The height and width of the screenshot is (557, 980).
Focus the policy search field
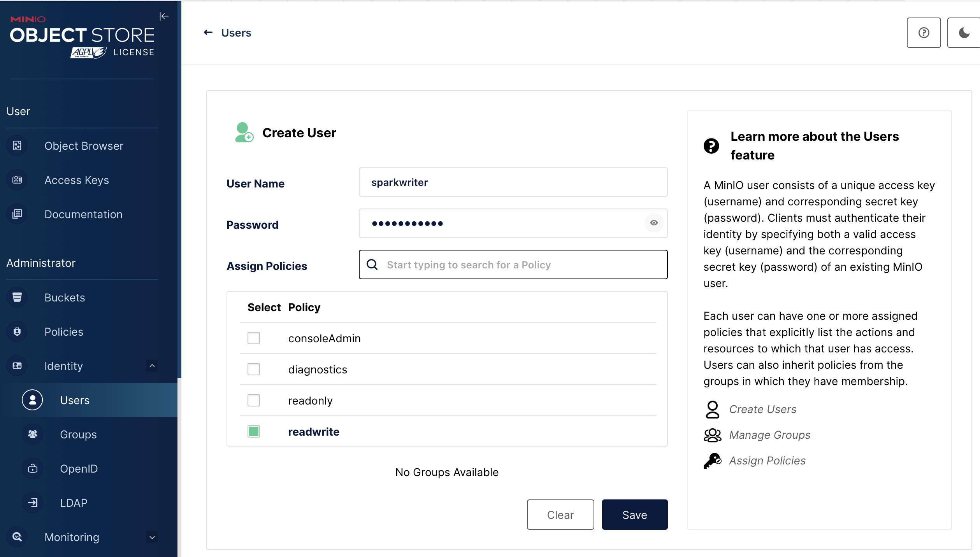[x=513, y=264]
